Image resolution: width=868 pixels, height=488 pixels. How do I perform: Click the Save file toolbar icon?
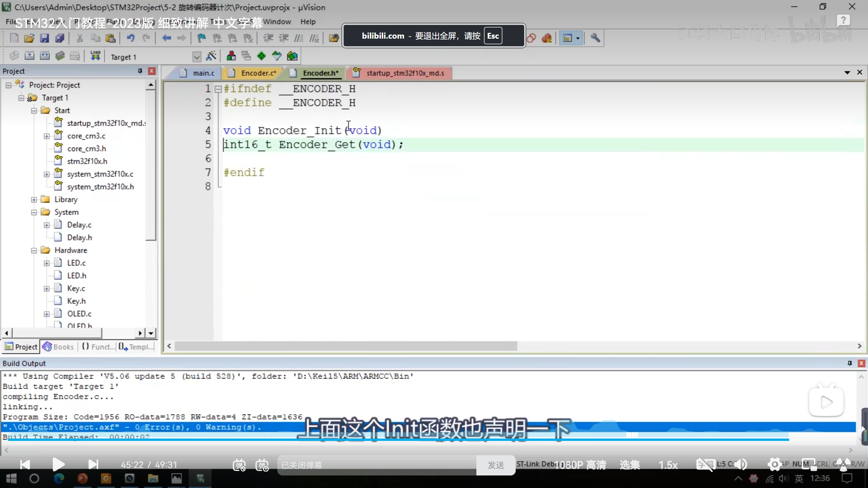[x=44, y=38]
